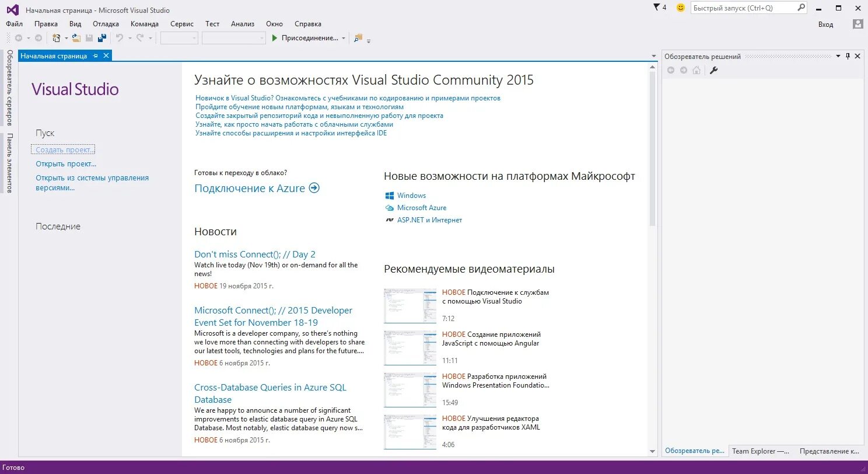Click the Solution Explorer Forward icon
868x474 pixels.
[684, 70]
